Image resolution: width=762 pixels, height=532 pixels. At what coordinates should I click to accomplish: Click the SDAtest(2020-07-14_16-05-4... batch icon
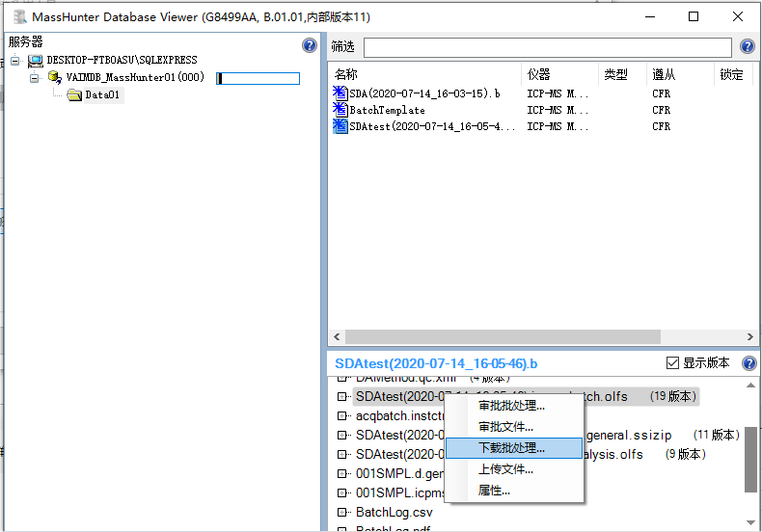[x=340, y=126]
